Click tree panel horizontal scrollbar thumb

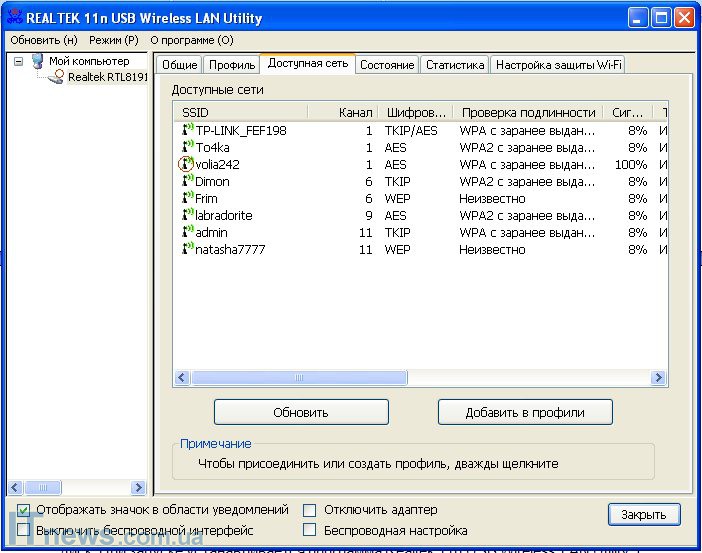(x=43, y=487)
